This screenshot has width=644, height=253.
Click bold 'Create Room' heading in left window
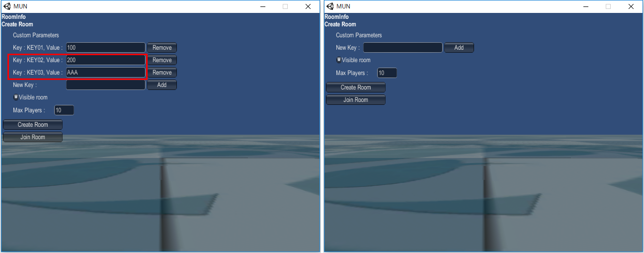click(17, 24)
